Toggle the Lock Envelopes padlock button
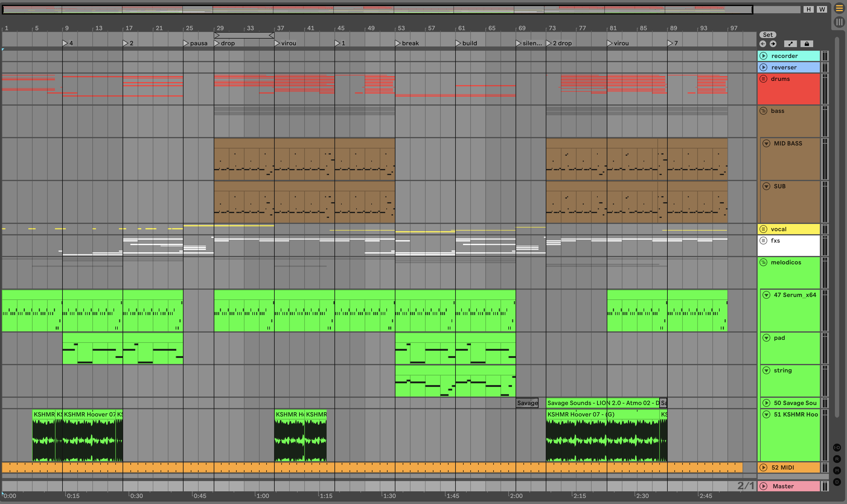Image resolution: width=847 pixels, height=504 pixels. [807, 43]
